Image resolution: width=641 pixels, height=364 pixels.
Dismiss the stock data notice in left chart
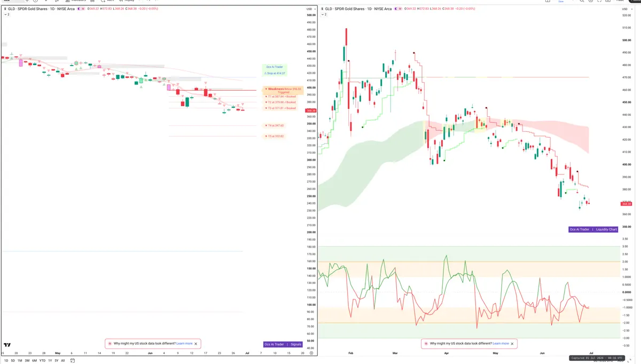coord(196,344)
